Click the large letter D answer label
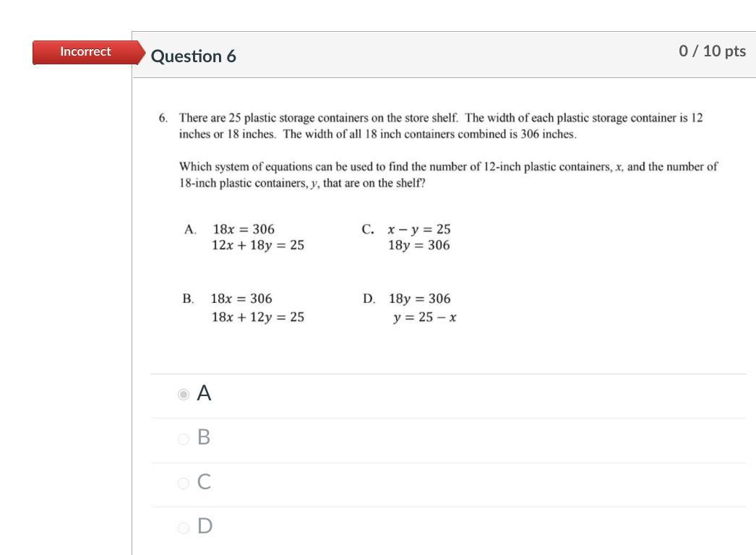Screen dimensions: 756x555 click(205, 526)
